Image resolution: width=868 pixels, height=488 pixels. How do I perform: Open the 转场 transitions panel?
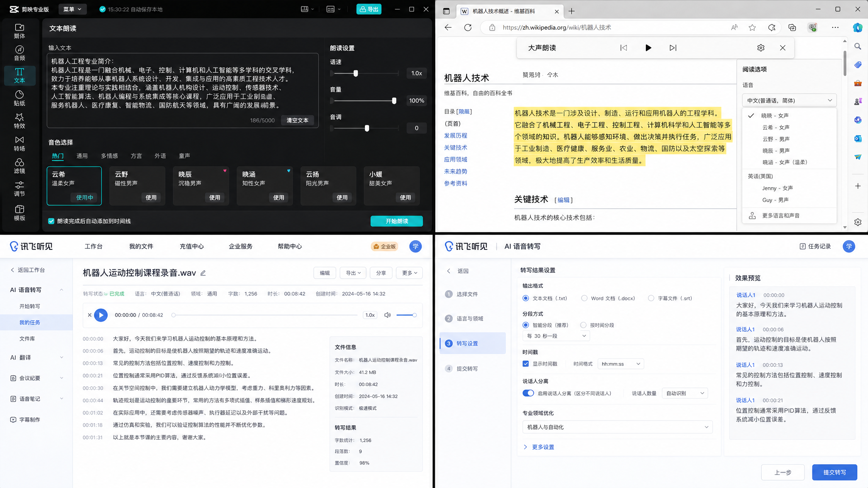[x=19, y=144]
